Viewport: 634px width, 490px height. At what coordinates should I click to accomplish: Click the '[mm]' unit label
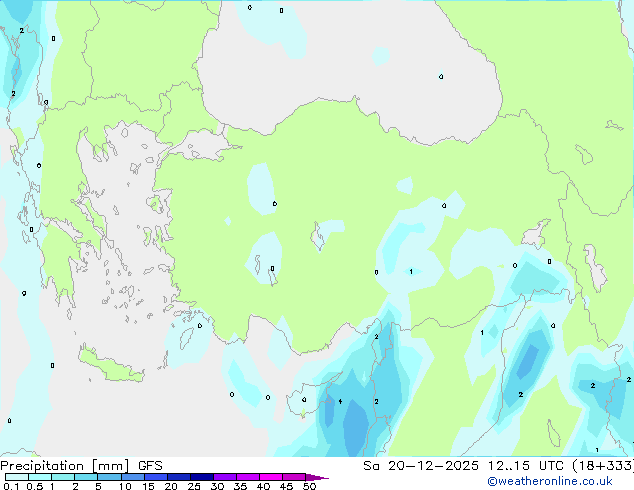pos(110,466)
